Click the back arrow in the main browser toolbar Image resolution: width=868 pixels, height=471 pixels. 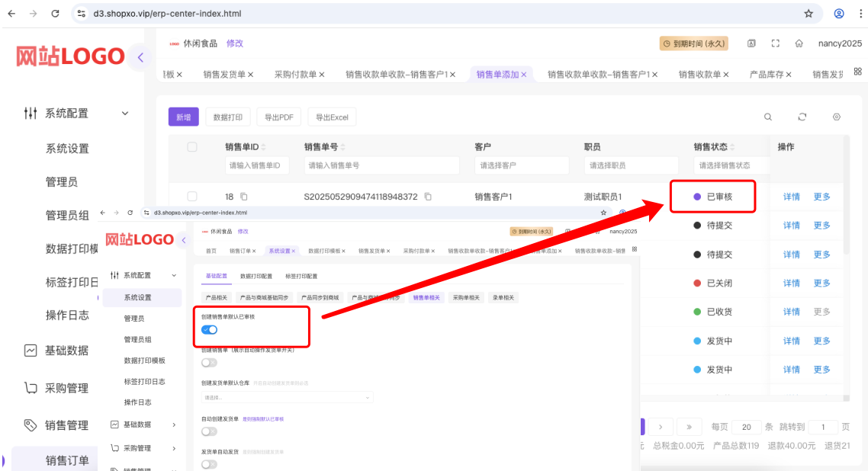[12, 14]
